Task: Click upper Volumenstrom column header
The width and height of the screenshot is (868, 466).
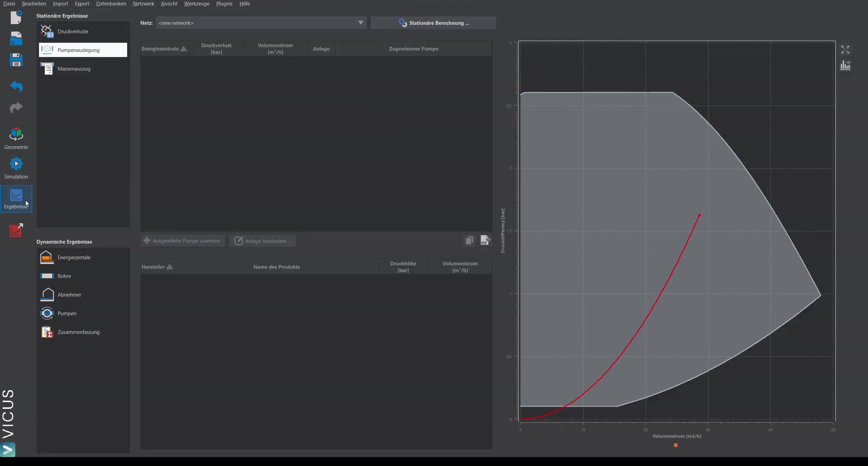Action: [275, 49]
